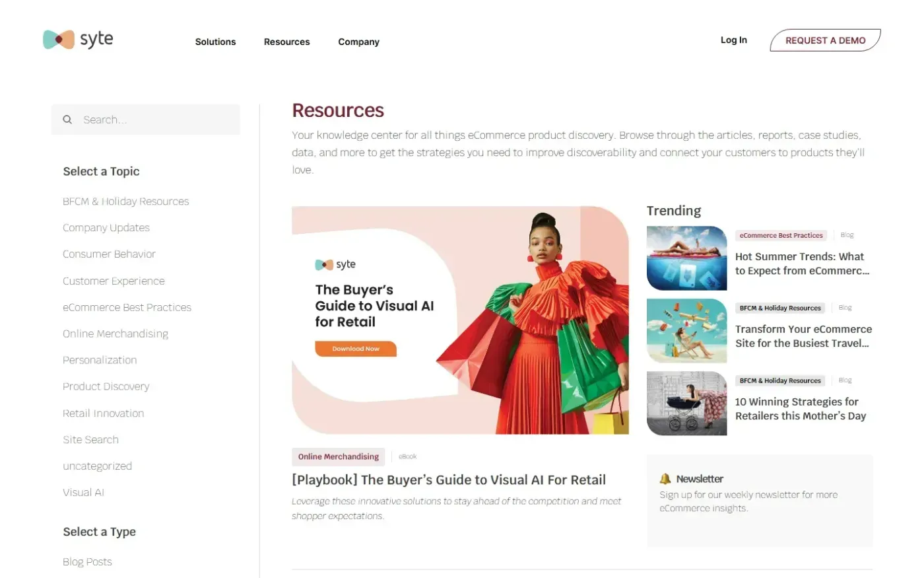Select Site Search topic
924x578 pixels.
[90, 440]
